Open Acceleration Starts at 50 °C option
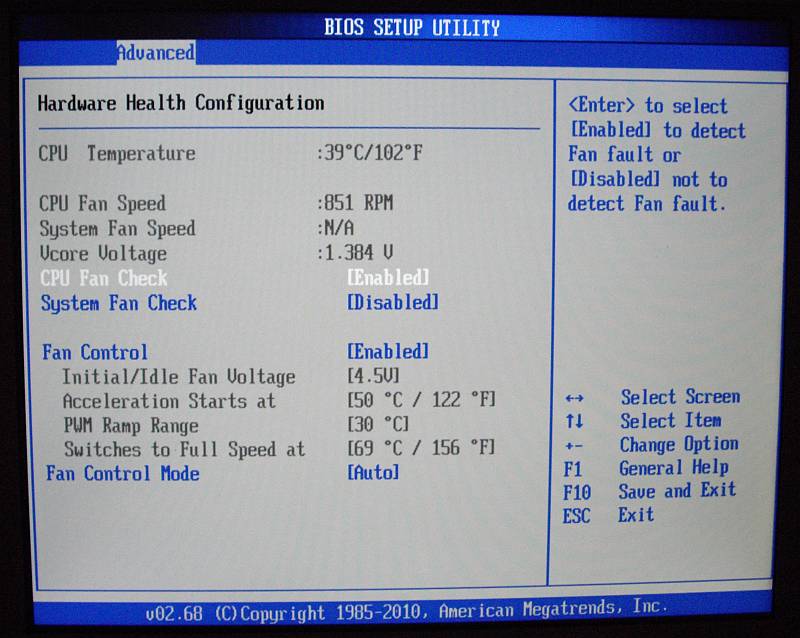Image resolution: width=800 pixels, height=638 pixels. (x=421, y=400)
